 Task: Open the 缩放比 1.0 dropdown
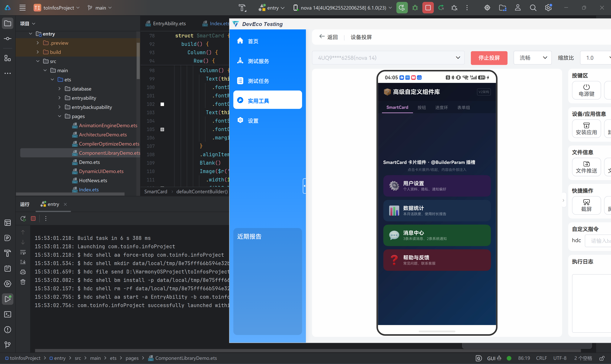coord(596,58)
